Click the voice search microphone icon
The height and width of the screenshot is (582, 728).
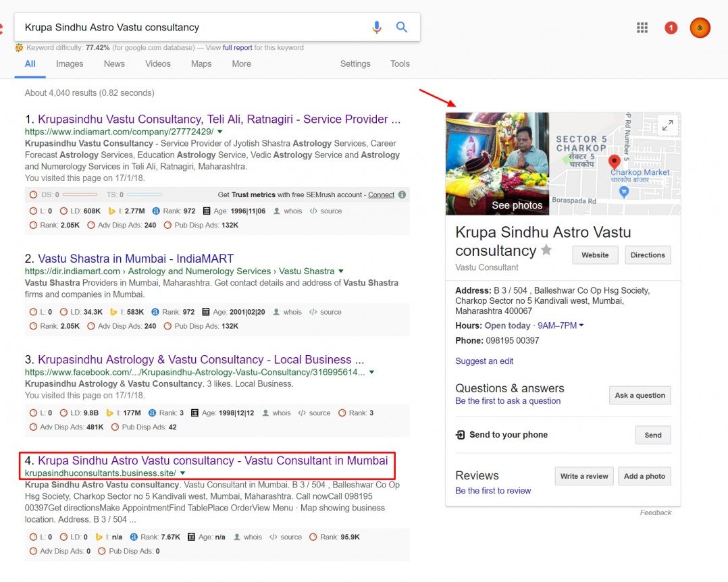click(x=377, y=28)
